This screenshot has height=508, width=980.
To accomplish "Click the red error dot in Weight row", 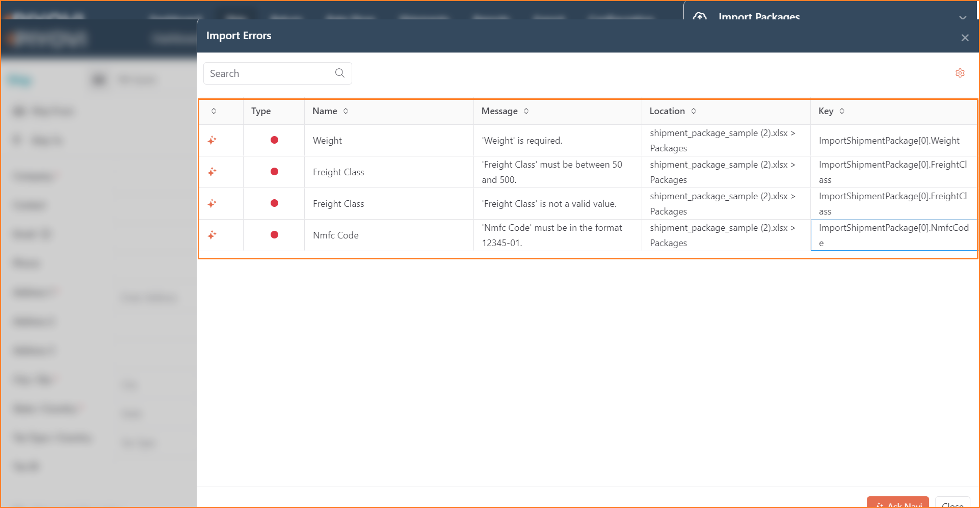I will [274, 140].
